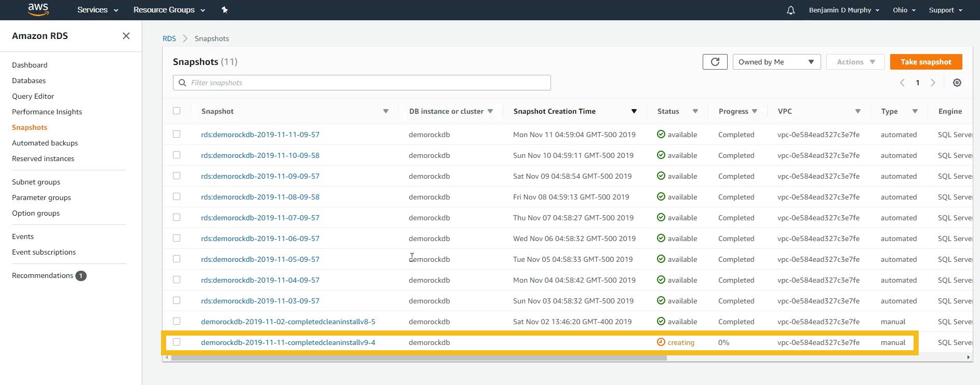Open Performance Insights
The width and height of the screenshot is (980, 385).
[x=47, y=112]
